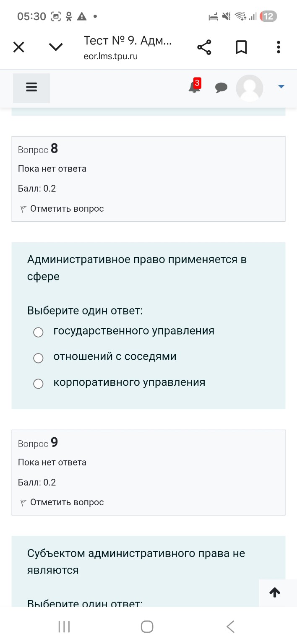Image resolution: width=297 pixels, height=644 pixels.
Task: Tap the battery indicator showing 12 percent
Action: (x=268, y=16)
